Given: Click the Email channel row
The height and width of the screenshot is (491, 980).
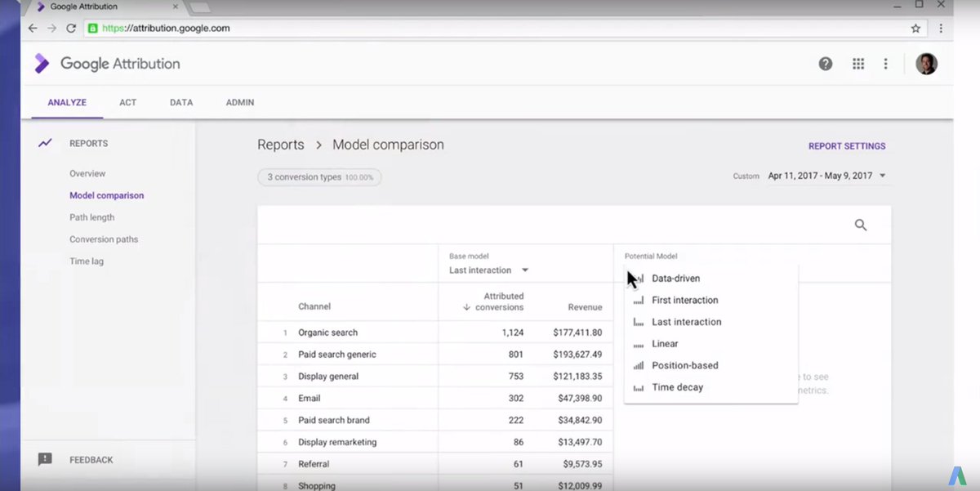Looking at the screenshot, I should point(436,399).
